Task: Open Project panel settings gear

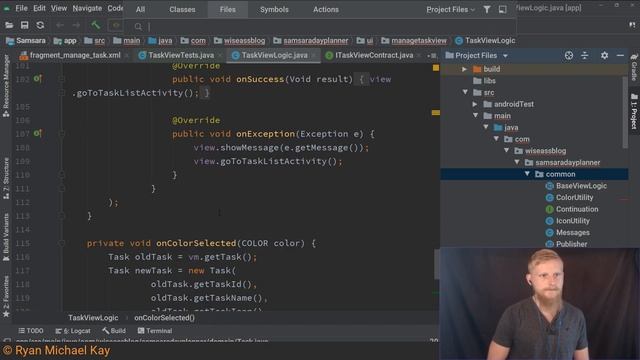Action: tap(604, 56)
